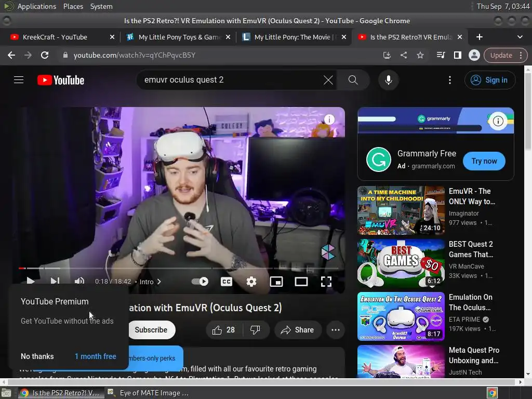The image size is (532, 399).
Task: Skip to the next video
Action: pyautogui.click(x=55, y=281)
